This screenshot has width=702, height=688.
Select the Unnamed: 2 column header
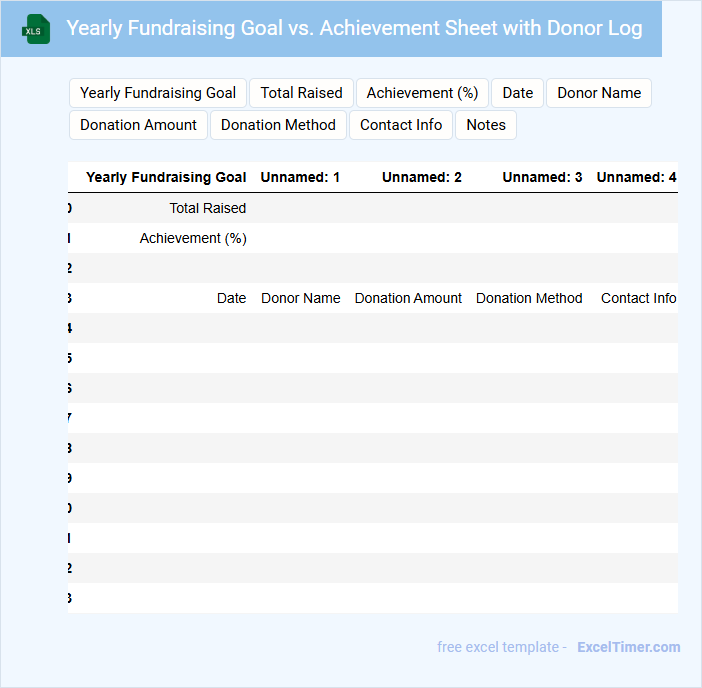point(421,177)
